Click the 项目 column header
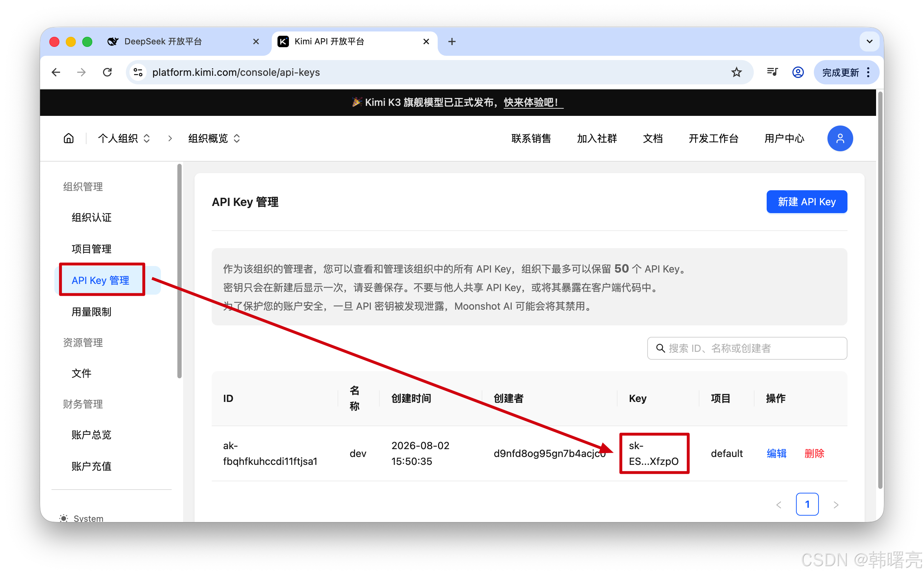This screenshot has height=575, width=924. coord(721,399)
